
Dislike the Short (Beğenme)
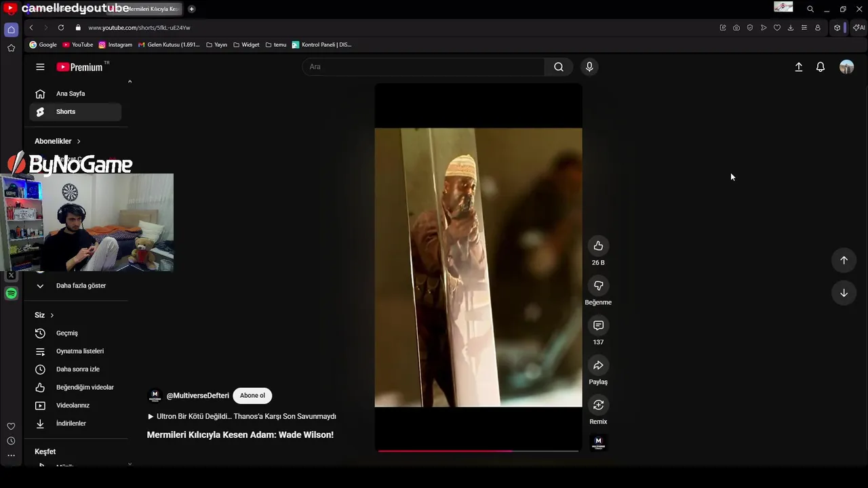[x=598, y=286]
